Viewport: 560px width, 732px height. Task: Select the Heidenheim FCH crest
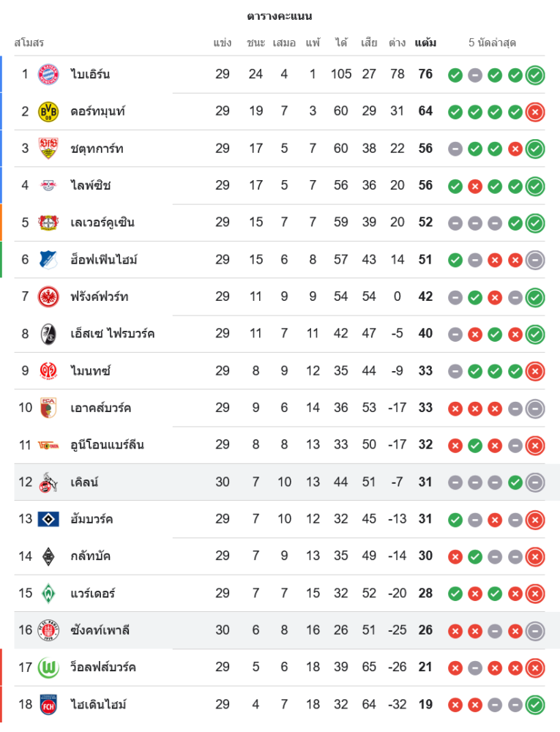coord(48,704)
